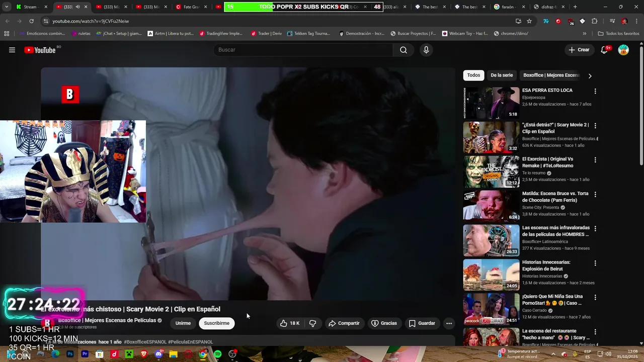Switch to the faraón Google tab
This screenshot has width=644, height=362.
[x=510, y=7]
